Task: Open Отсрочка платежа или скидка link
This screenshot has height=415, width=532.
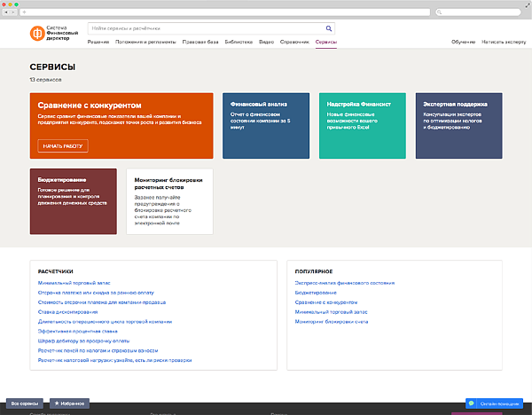Action: click(x=96, y=293)
